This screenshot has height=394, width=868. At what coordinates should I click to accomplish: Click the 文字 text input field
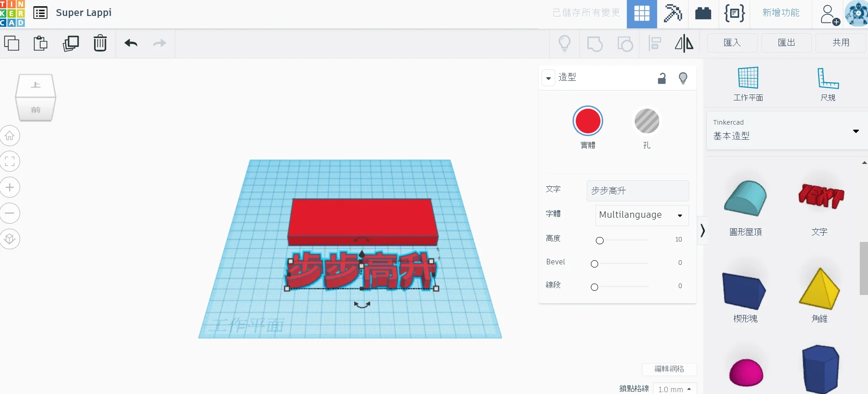pyautogui.click(x=637, y=191)
